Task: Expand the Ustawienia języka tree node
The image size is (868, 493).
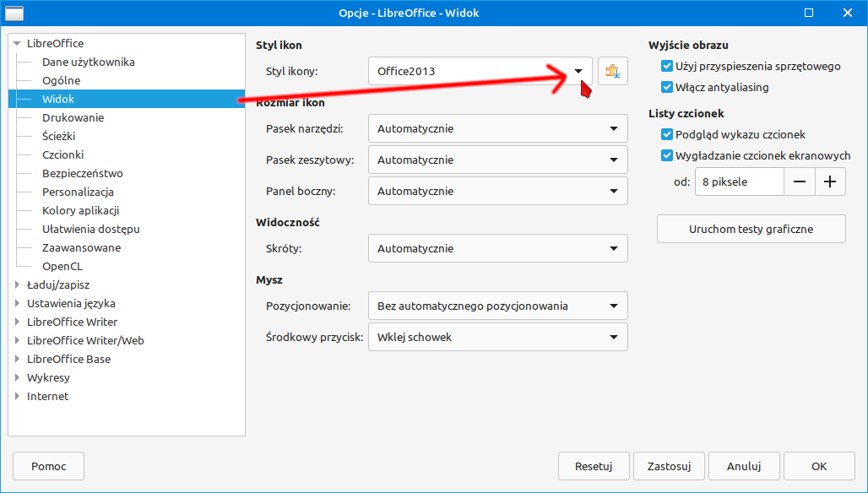Action: tap(17, 303)
